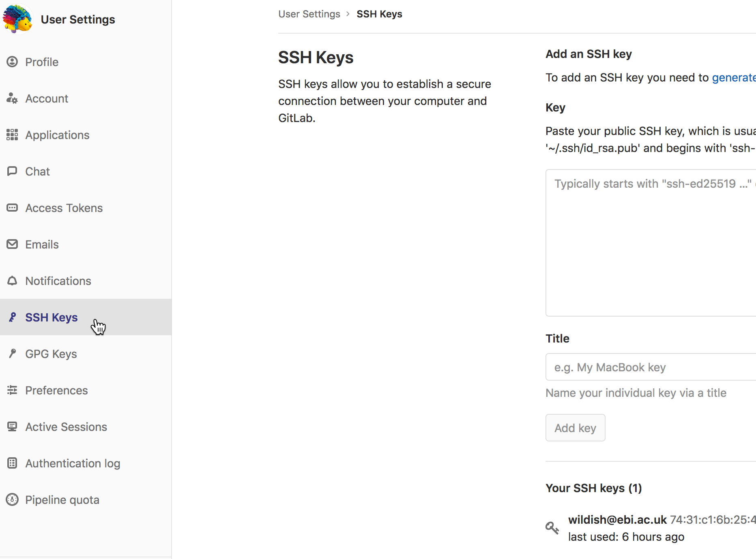
Task: Click the Preferences sliders icon
Action: tap(12, 390)
